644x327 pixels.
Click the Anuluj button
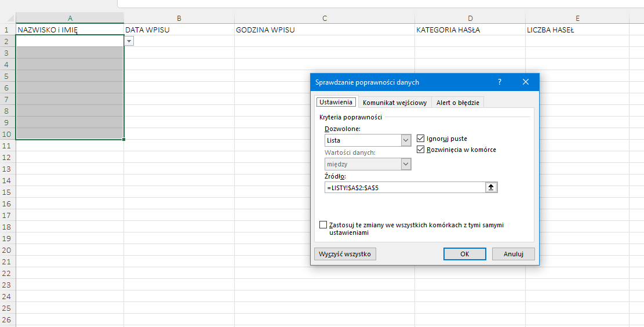(513, 254)
